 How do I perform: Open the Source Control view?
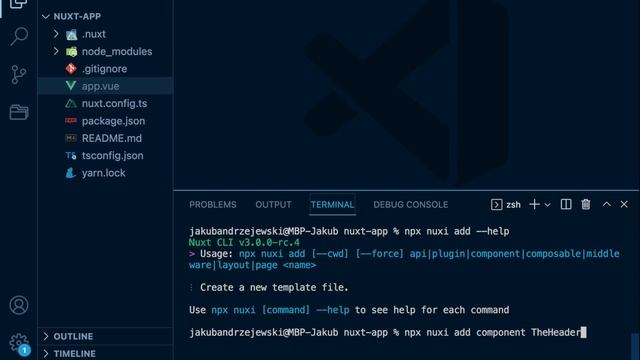click(x=18, y=75)
